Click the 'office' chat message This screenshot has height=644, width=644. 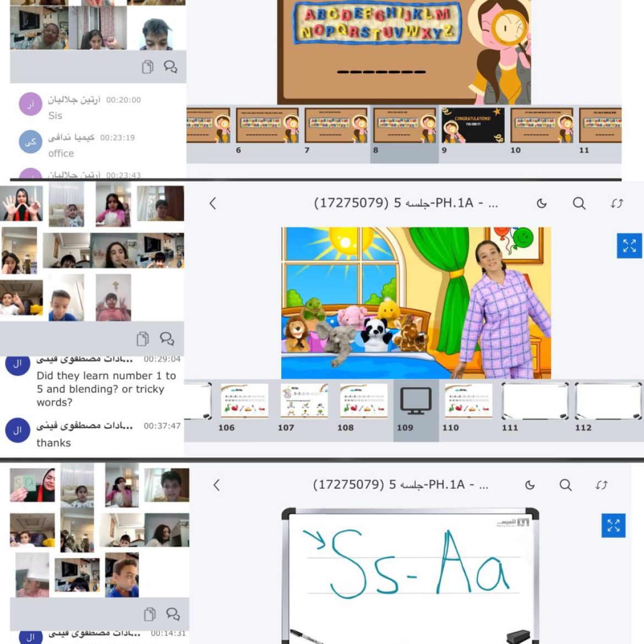[x=61, y=154]
